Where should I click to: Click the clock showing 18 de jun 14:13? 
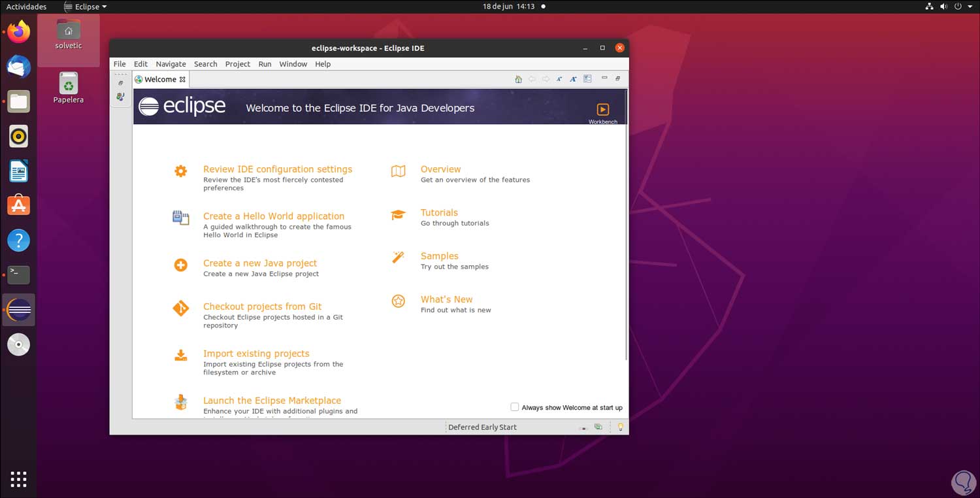[x=508, y=7]
